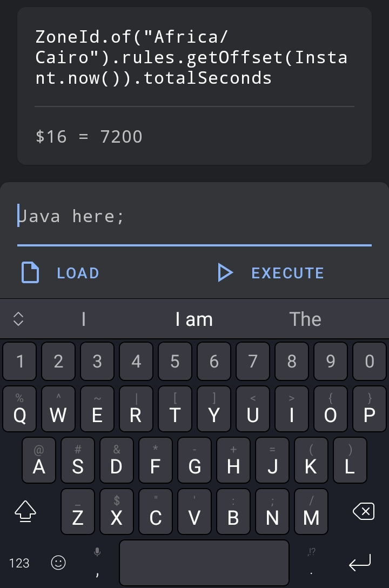Click the LOAD button label

click(78, 273)
